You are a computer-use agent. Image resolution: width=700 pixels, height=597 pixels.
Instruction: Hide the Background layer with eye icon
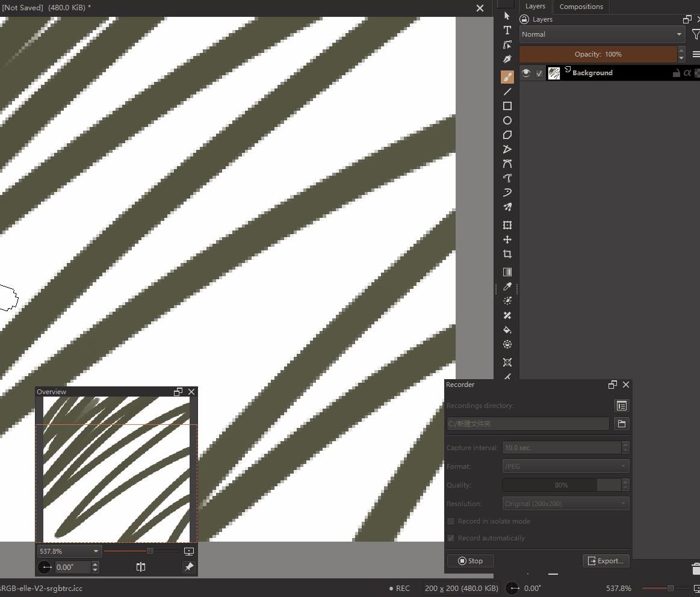[526, 73]
